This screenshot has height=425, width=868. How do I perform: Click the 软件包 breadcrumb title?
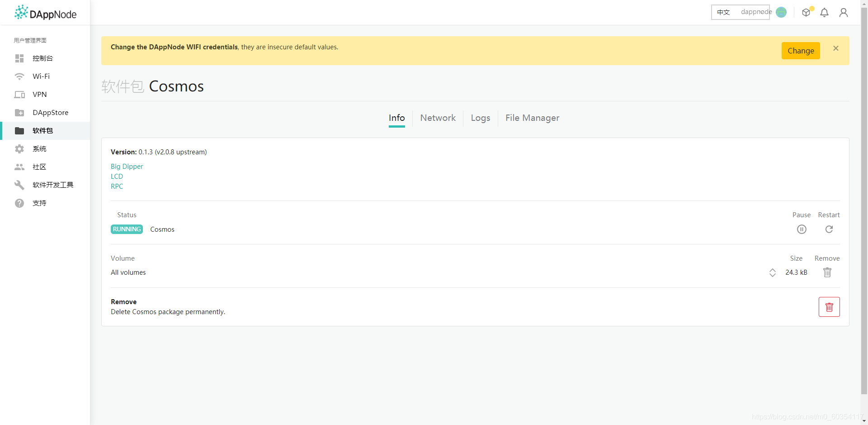pos(123,86)
